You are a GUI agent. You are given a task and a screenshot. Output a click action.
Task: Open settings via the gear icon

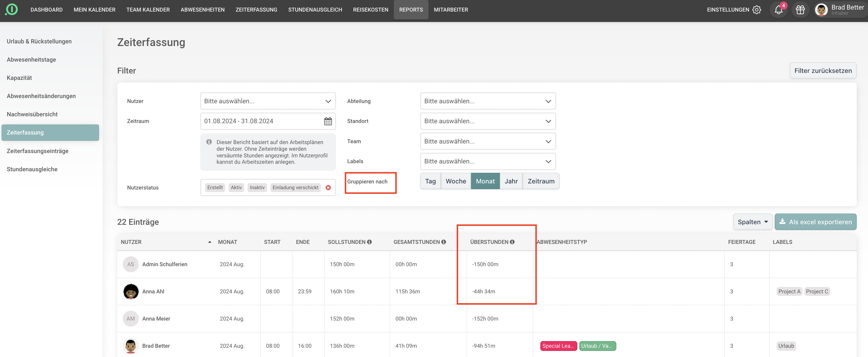[x=757, y=10]
